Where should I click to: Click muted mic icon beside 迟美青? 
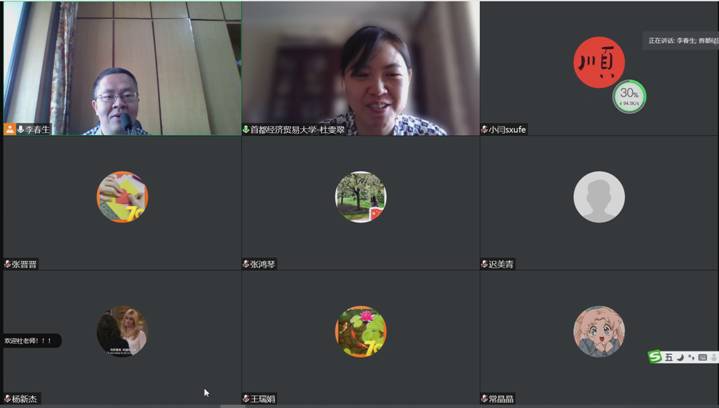click(485, 264)
